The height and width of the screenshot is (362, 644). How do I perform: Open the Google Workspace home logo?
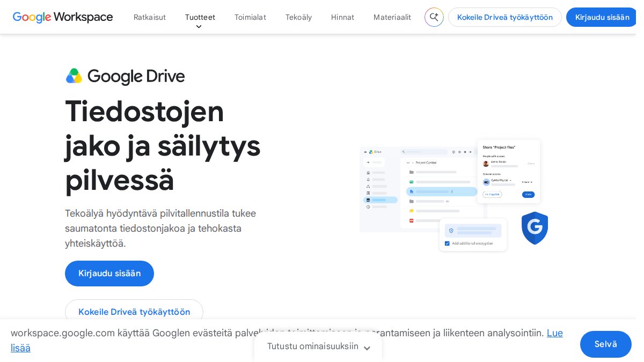coord(63,17)
